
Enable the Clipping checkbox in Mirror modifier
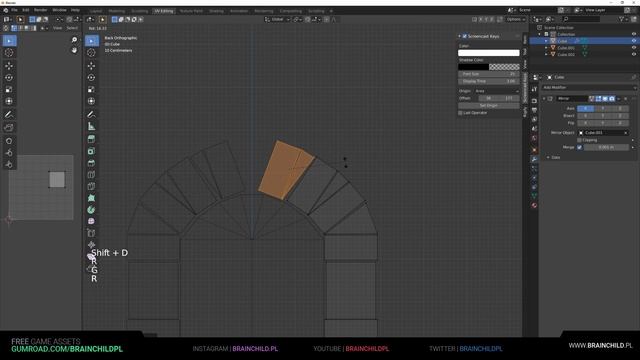point(580,140)
